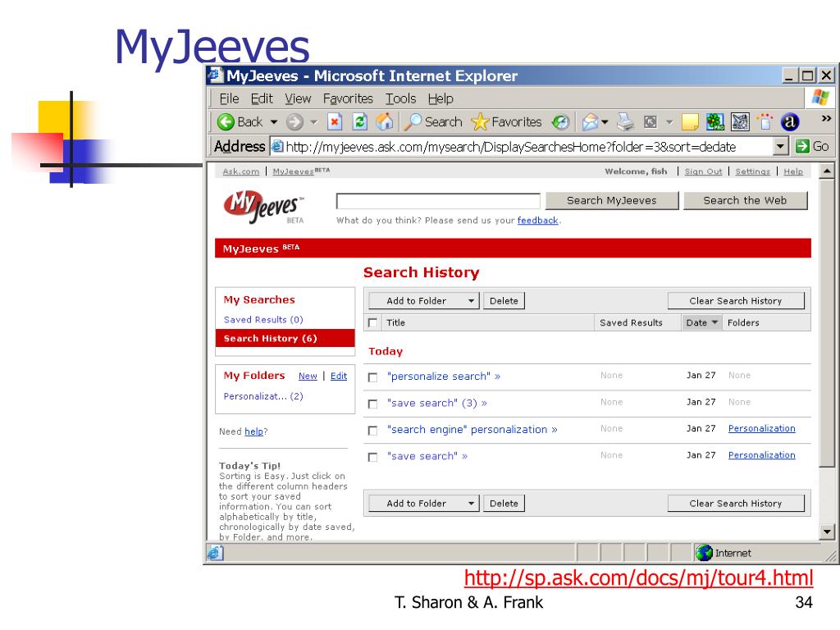Open the Settings link

[x=753, y=171]
